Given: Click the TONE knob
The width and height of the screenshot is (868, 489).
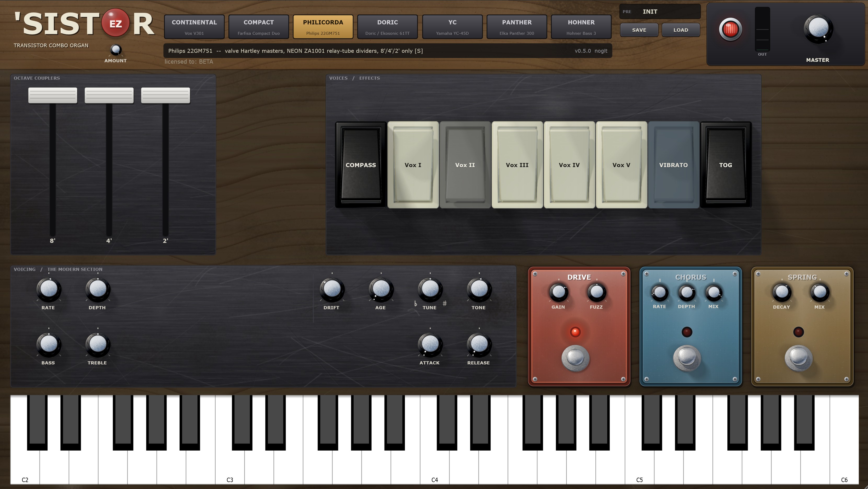Looking at the screenshot, I should 479,289.
